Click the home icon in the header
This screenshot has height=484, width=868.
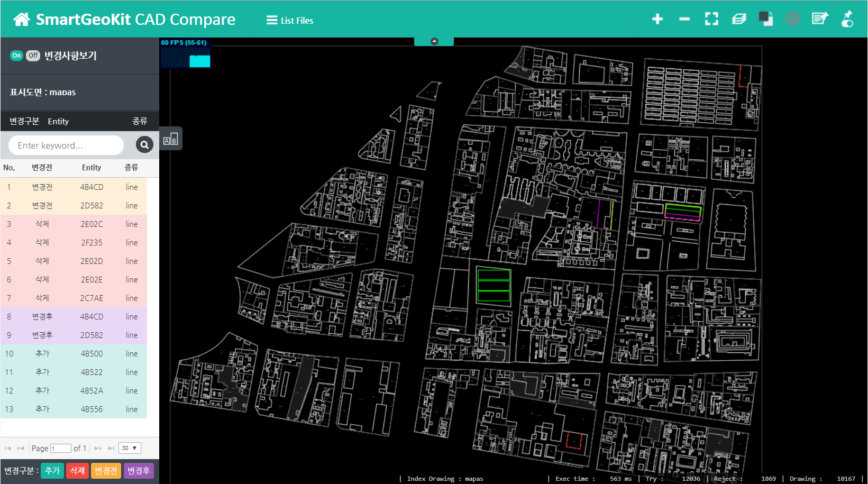[22, 20]
